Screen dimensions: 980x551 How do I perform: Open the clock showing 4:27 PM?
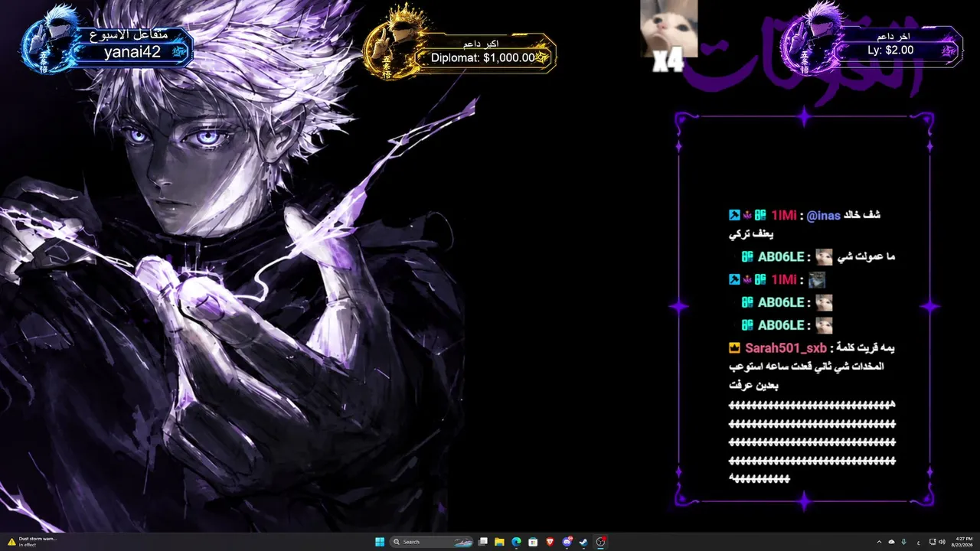pyautogui.click(x=963, y=542)
